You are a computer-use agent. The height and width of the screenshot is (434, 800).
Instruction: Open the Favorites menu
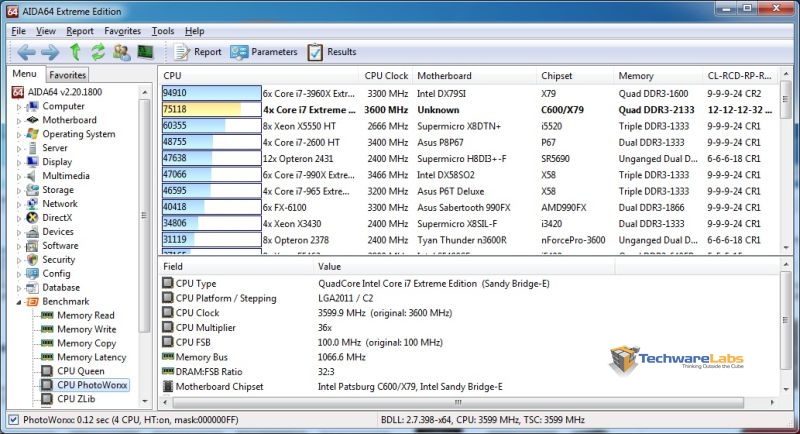point(122,31)
